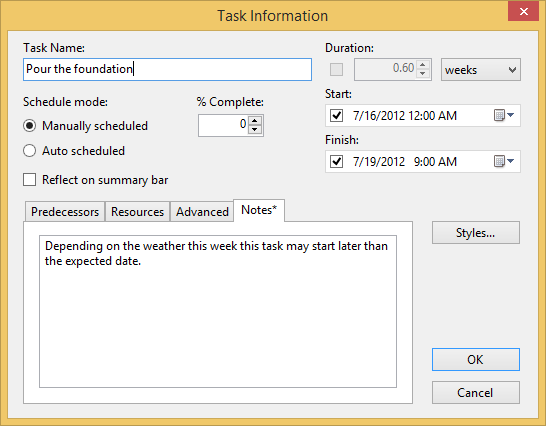Decrease % Complete using the down arrow
This screenshot has width=546, height=426.
coord(255,129)
